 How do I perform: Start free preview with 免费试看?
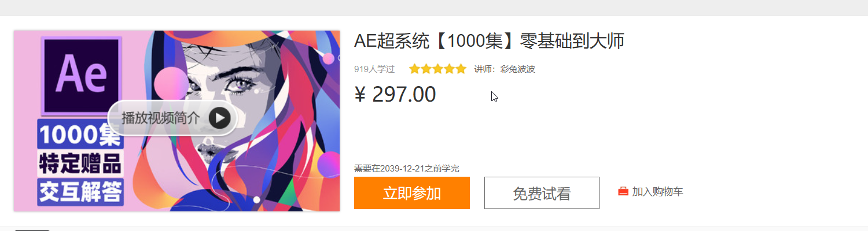point(542,193)
